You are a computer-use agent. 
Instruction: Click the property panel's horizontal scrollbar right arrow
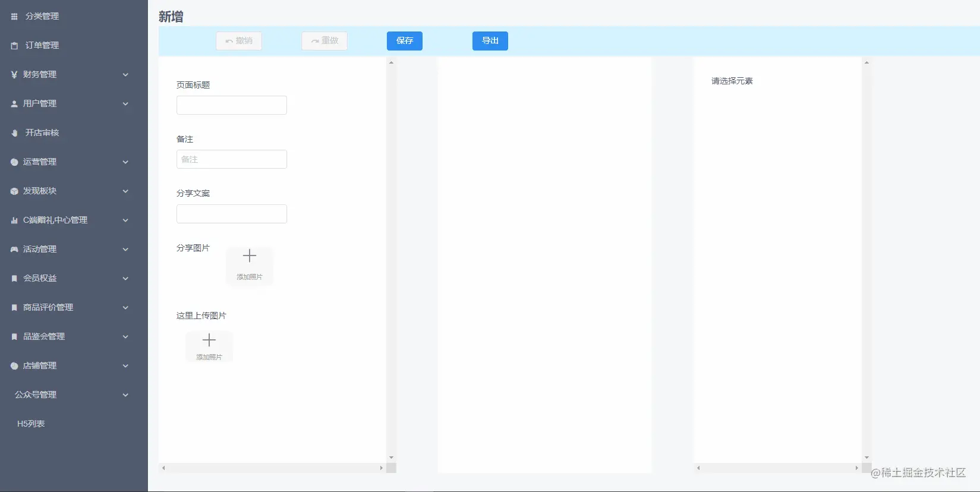[x=857, y=468]
